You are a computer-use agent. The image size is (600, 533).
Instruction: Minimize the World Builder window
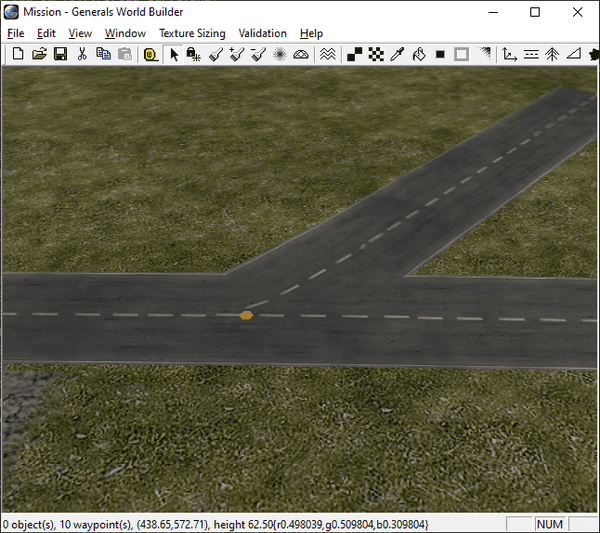493,12
